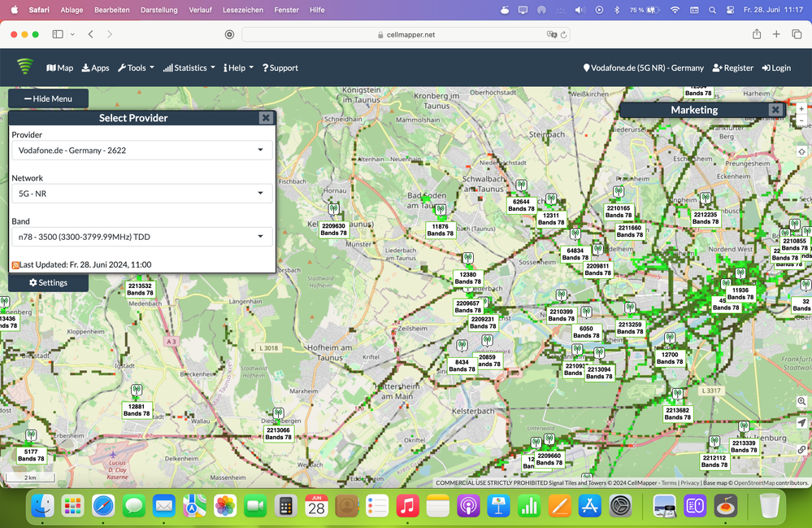Collapse sidebar with Hide Menu button
The height and width of the screenshot is (528, 812).
point(49,98)
